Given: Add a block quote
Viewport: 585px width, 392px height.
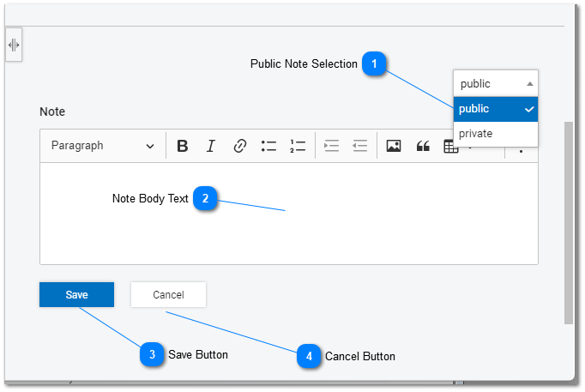Looking at the screenshot, I should click(x=423, y=146).
